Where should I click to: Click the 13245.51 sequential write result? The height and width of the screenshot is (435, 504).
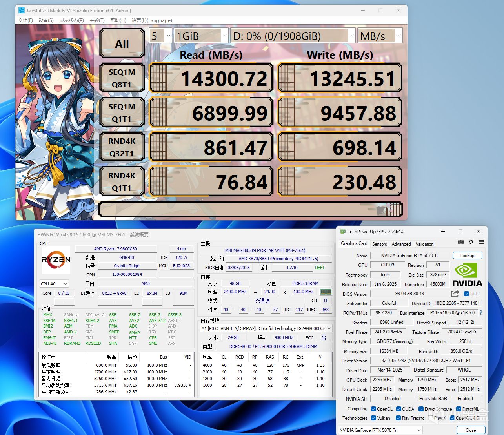340,78
